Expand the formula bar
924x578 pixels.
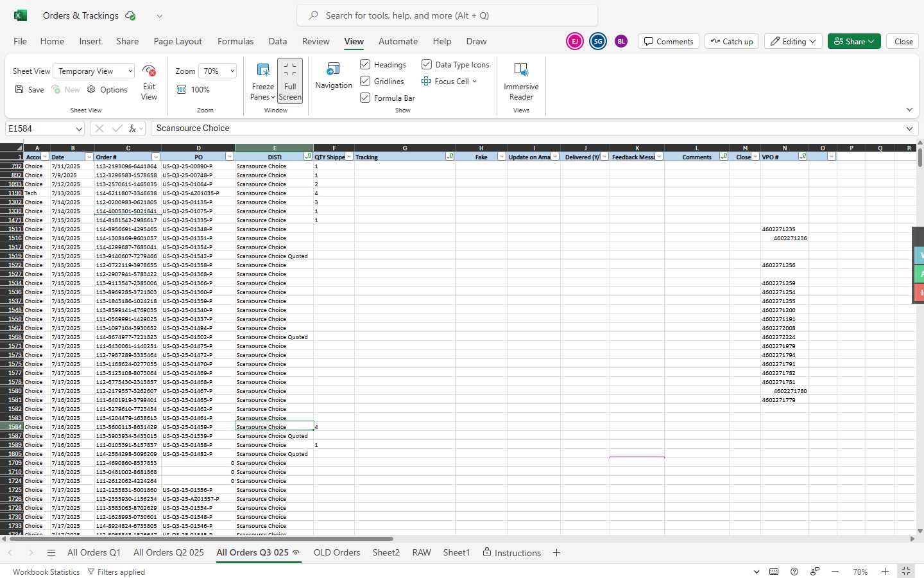point(909,128)
